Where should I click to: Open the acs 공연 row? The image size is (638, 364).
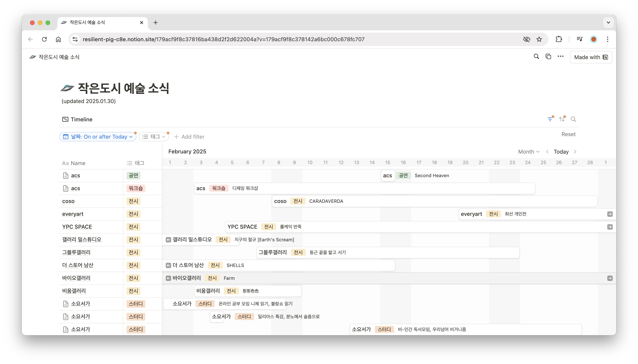coord(75,176)
